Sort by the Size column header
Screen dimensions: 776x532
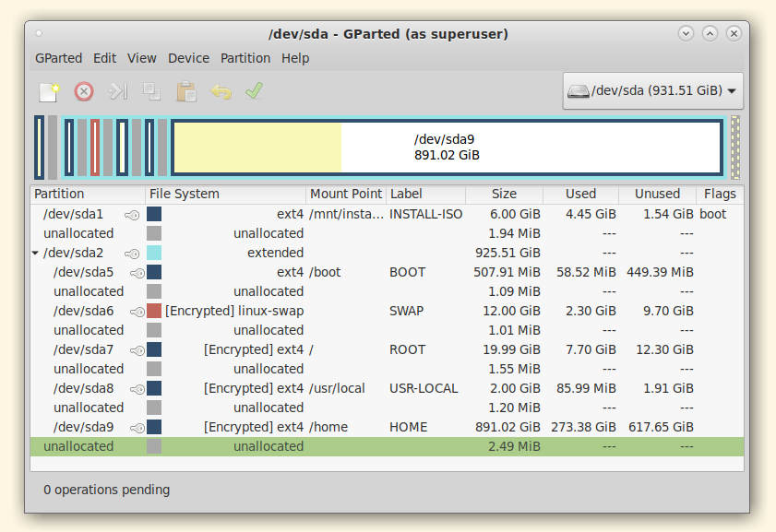(505, 194)
